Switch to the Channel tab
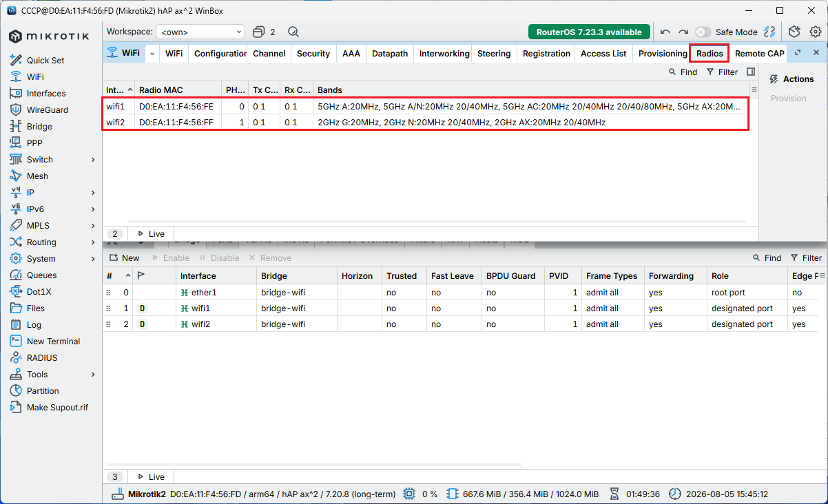Viewport: 828px width, 504px height. (x=269, y=53)
